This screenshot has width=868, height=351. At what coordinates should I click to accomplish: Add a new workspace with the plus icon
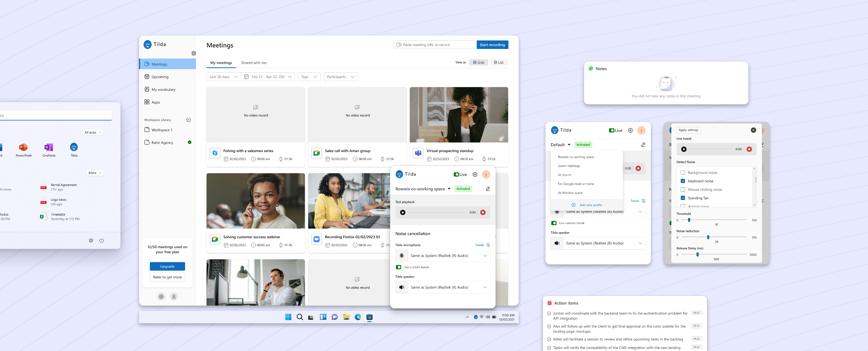[188, 120]
